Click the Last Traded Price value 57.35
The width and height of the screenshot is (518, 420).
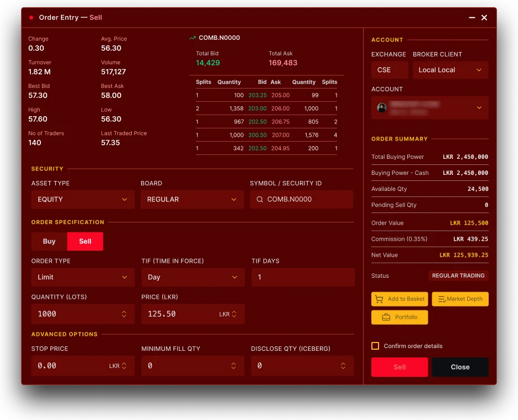tap(110, 143)
